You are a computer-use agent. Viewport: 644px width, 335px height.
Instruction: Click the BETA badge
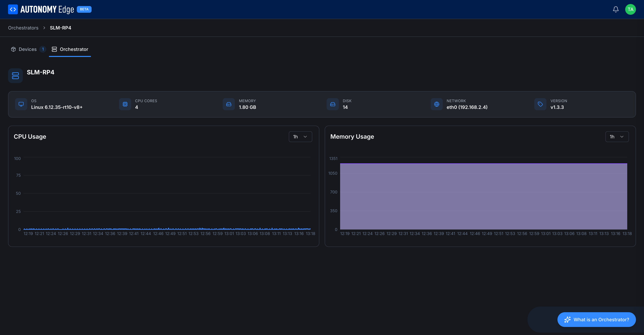click(84, 9)
